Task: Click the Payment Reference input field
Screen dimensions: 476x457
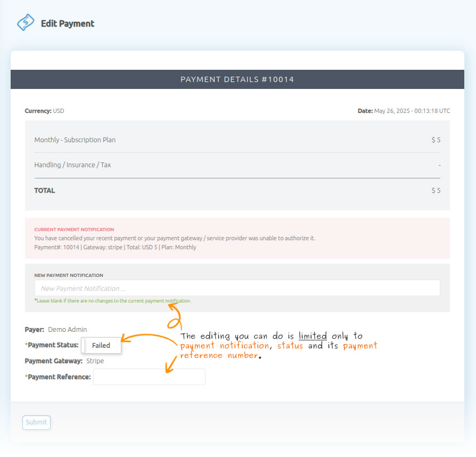Action: [x=149, y=377]
